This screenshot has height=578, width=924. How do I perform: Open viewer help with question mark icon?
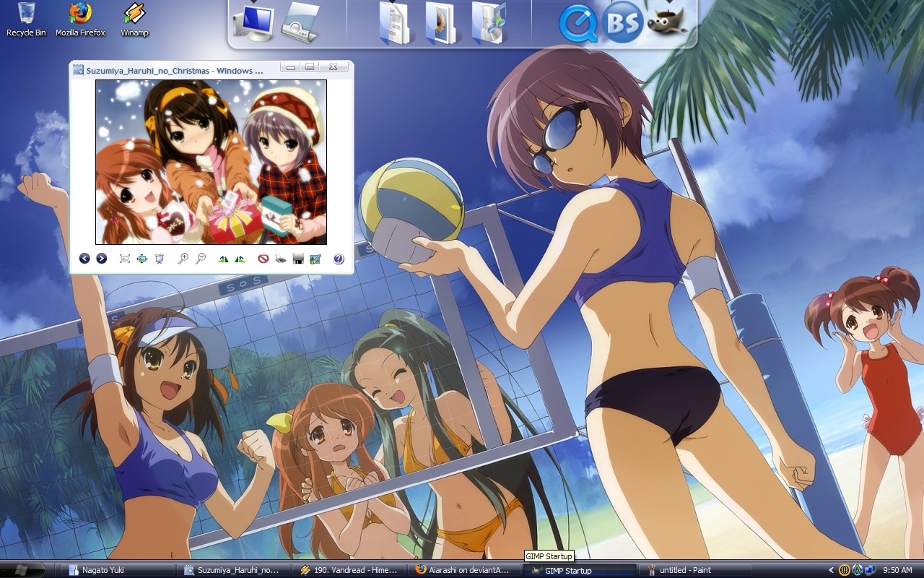(339, 259)
